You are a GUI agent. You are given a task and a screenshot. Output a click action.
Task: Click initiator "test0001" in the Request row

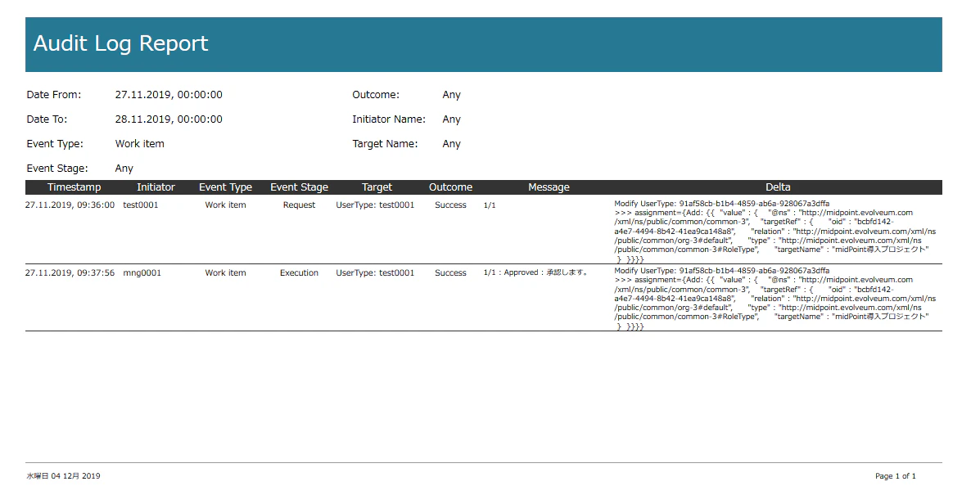tap(141, 205)
